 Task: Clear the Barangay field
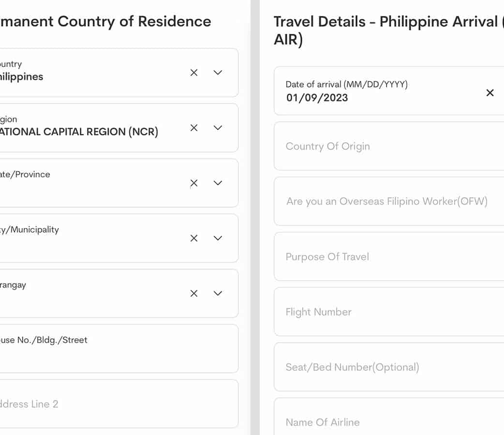[x=194, y=293]
